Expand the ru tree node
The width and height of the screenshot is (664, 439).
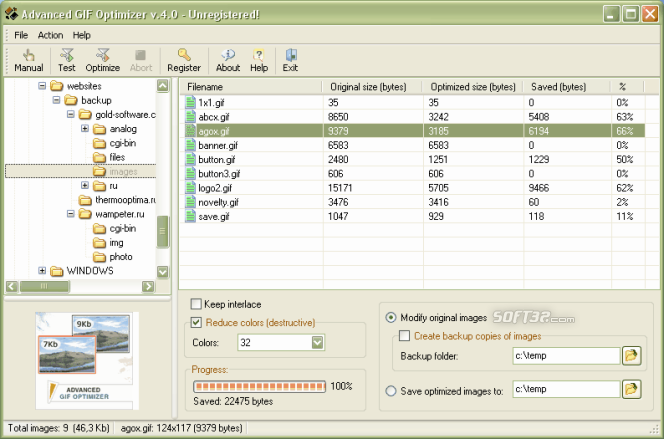pos(85,185)
